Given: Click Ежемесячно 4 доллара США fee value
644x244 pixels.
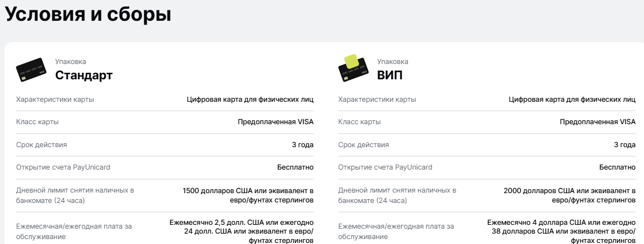Looking at the screenshot, I should click(561, 231).
